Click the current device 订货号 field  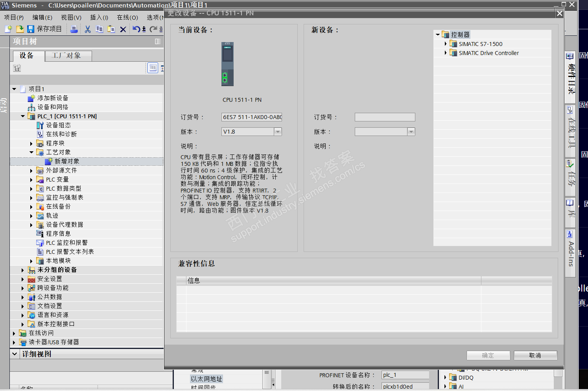pos(252,117)
